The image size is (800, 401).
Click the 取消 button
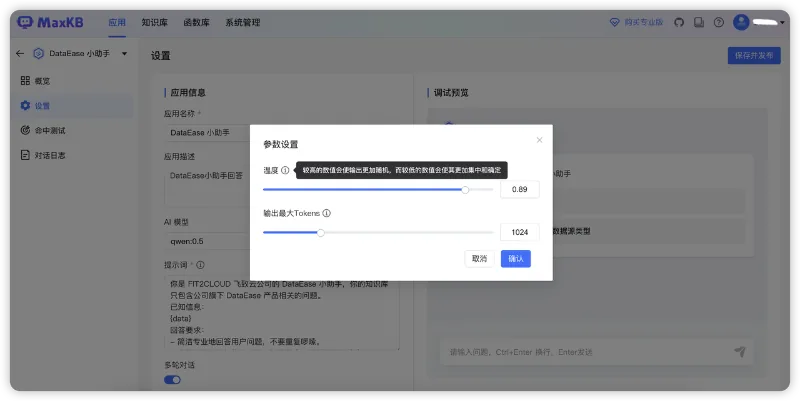click(x=480, y=259)
